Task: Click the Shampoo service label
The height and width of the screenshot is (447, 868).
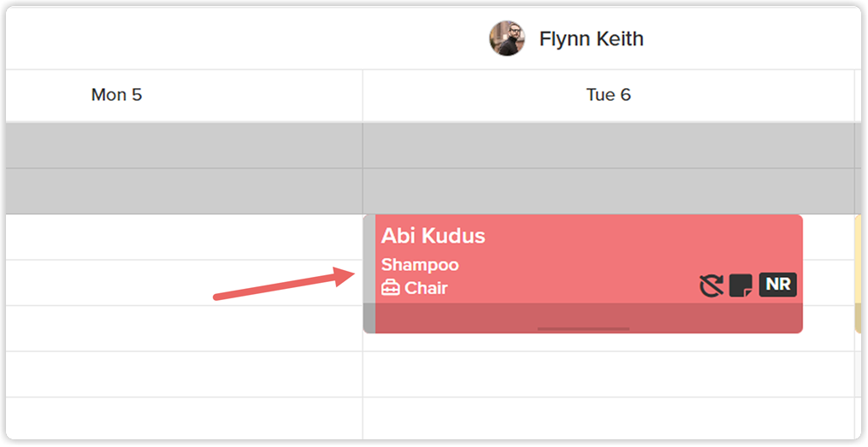Action: [x=420, y=264]
